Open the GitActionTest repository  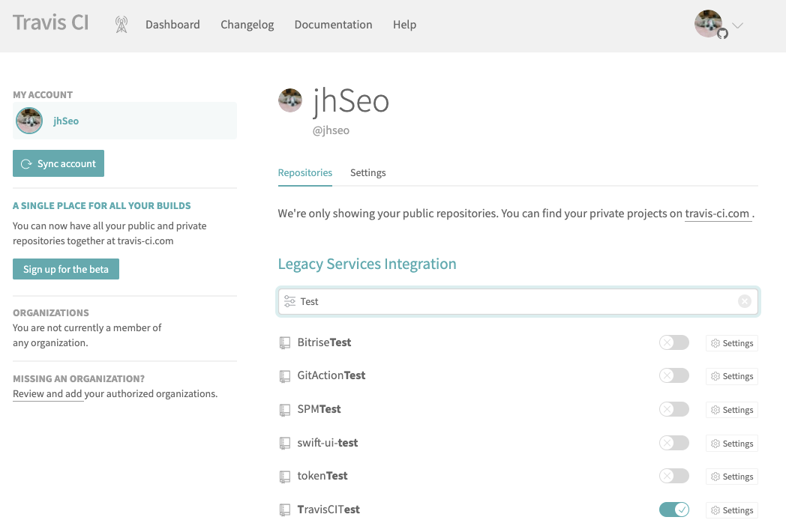click(x=331, y=375)
